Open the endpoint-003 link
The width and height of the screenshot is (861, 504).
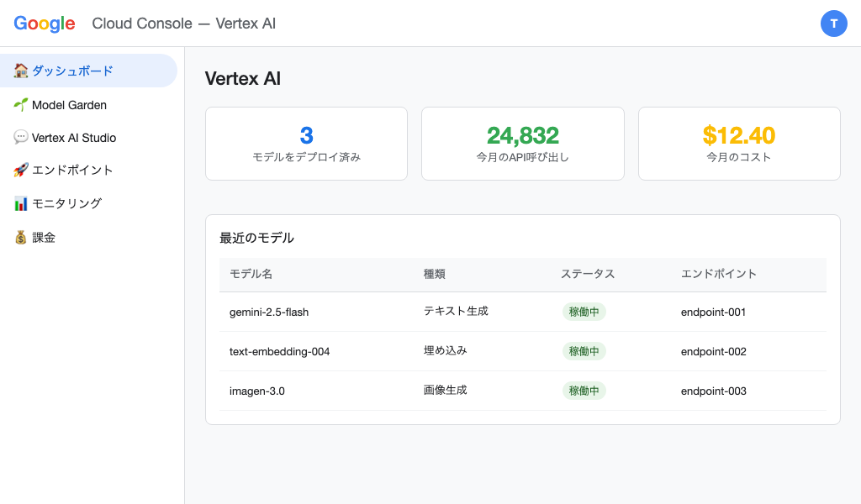click(x=713, y=391)
